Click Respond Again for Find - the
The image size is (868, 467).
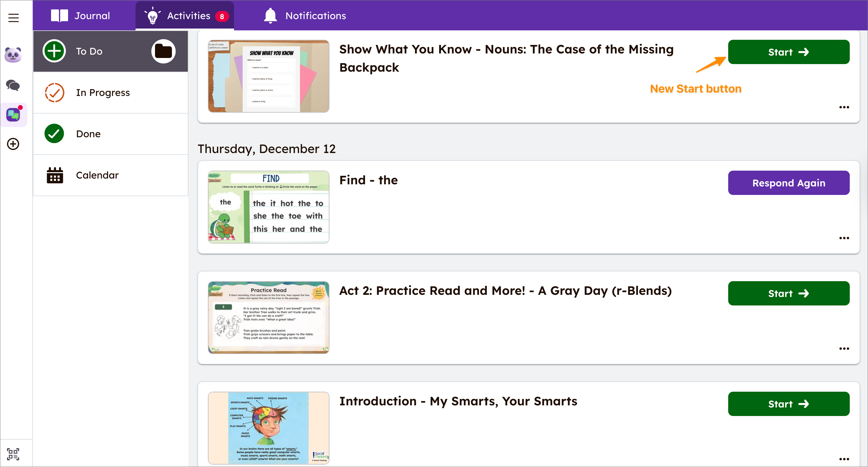788,183
